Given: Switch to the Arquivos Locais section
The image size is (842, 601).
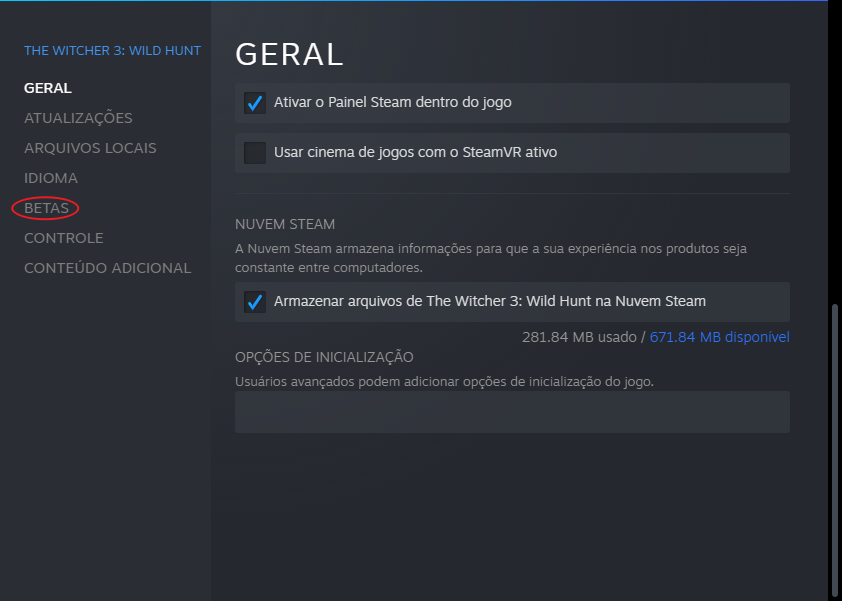Looking at the screenshot, I should 90,148.
